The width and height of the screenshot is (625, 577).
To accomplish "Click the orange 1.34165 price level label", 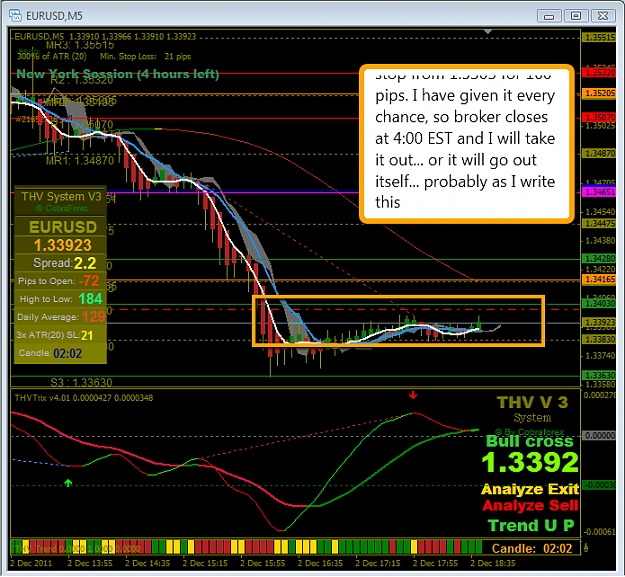I will tap(599, 279).
